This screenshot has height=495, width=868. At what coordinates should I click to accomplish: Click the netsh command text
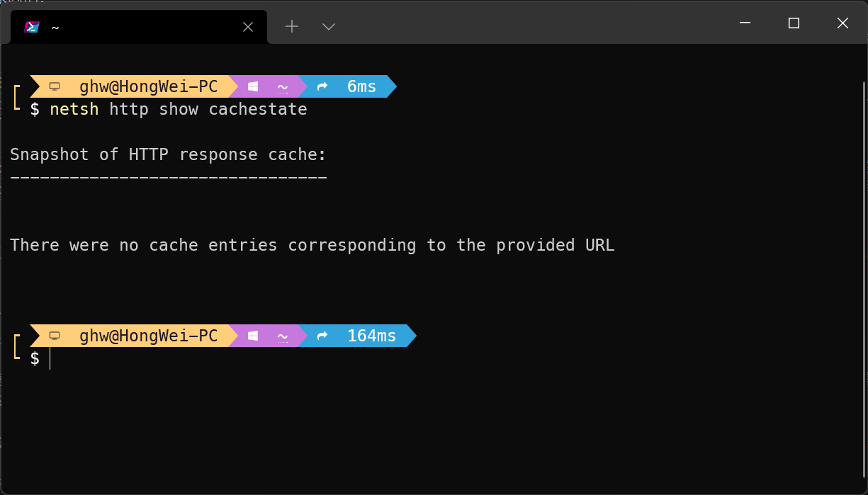74,109
